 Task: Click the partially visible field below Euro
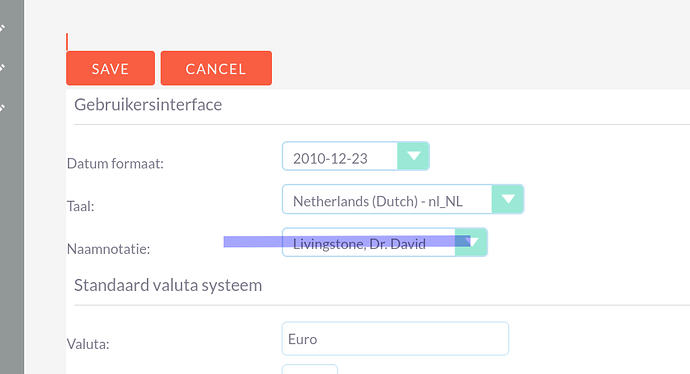310,369
